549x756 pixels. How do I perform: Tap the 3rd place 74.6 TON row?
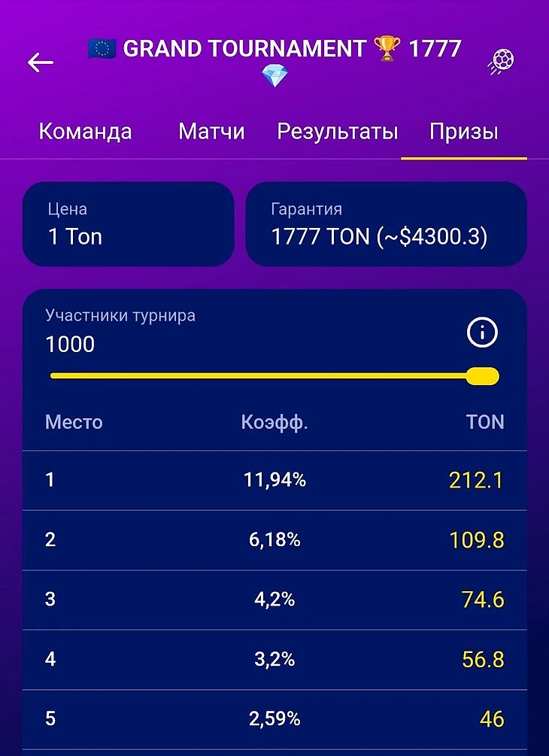[x=274, y=600]
